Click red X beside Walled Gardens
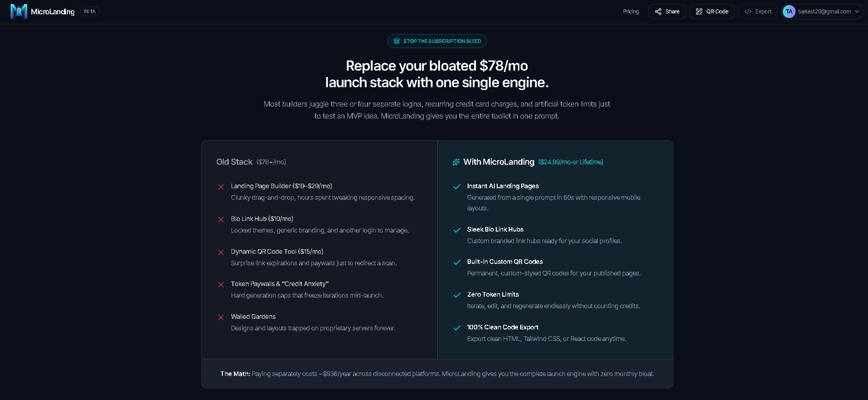Viewport: 868px width, 400px height. 221,317
